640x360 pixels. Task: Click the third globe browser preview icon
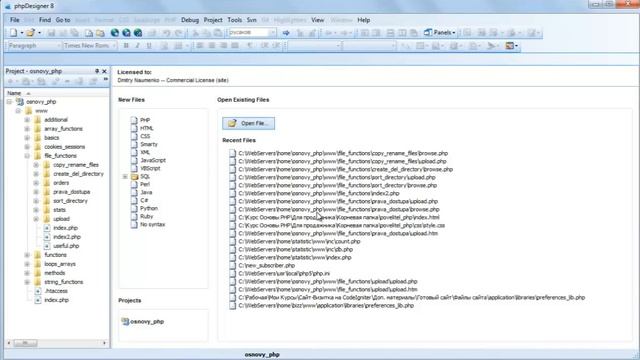click(138, 33)
